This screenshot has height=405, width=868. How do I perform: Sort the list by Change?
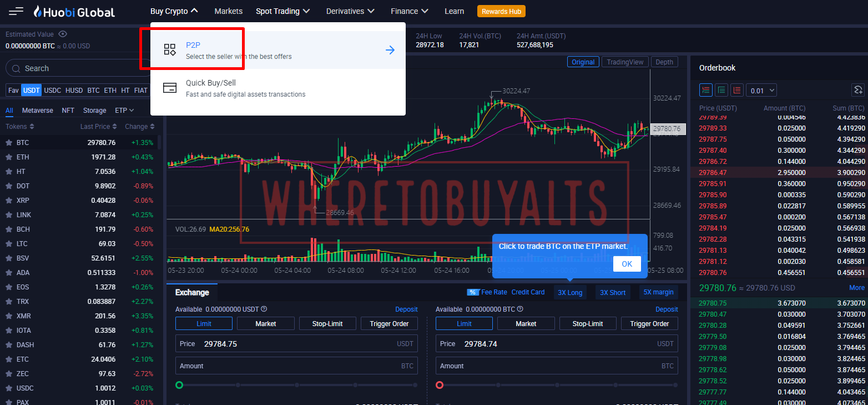pyautogui.click(x=139, y=127)
